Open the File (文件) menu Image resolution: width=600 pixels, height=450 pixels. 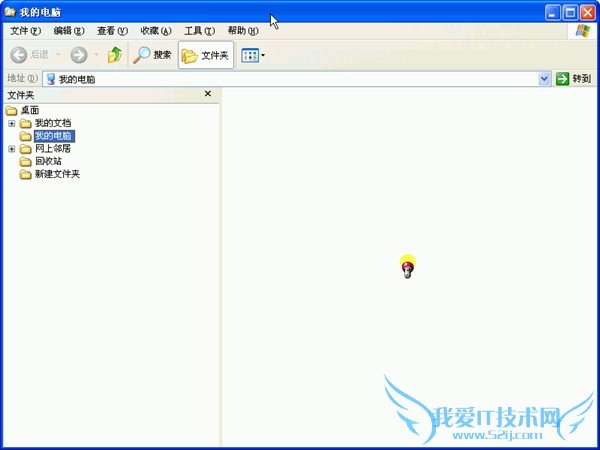pyautogui.click(x=25, y=31)
